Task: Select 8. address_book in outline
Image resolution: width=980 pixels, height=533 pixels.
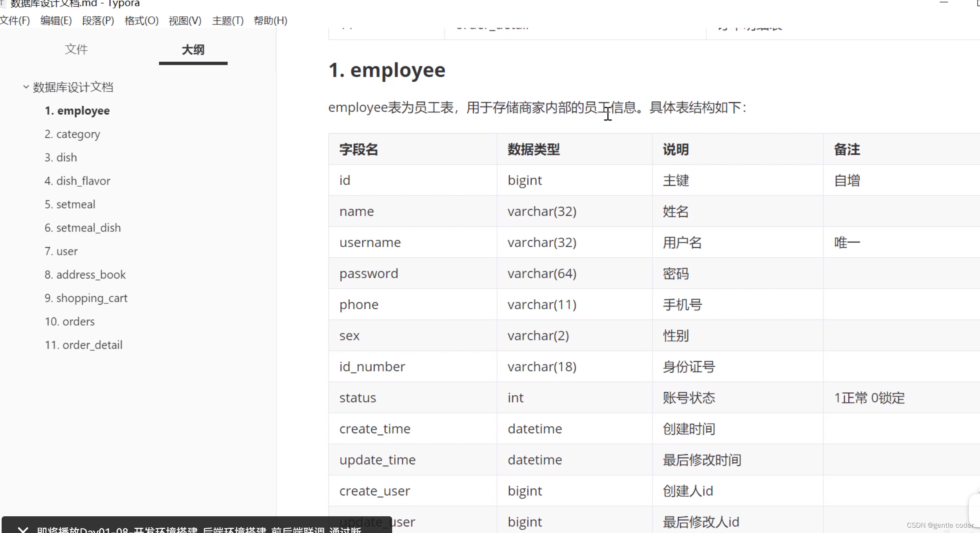Action: click(x=85, y=275)
